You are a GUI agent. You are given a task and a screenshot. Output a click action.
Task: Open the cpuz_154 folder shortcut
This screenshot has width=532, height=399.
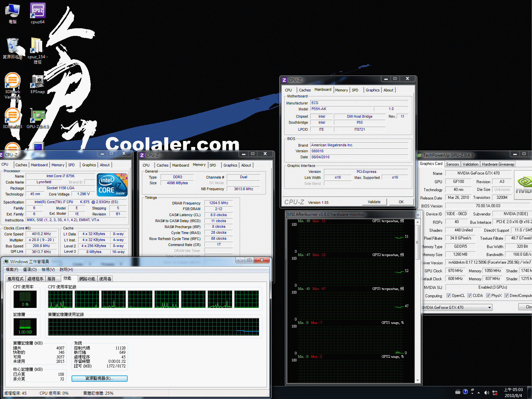click(38, 51)
